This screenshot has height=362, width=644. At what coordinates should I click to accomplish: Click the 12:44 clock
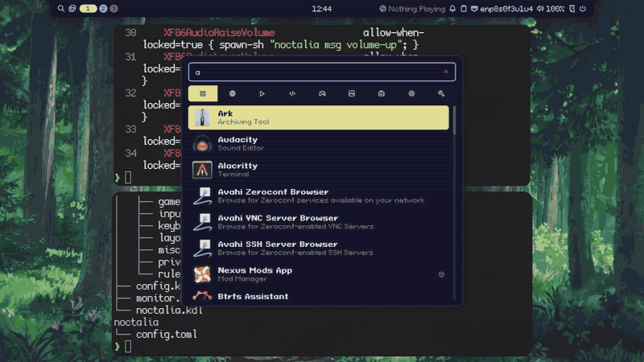pos(321,9)
